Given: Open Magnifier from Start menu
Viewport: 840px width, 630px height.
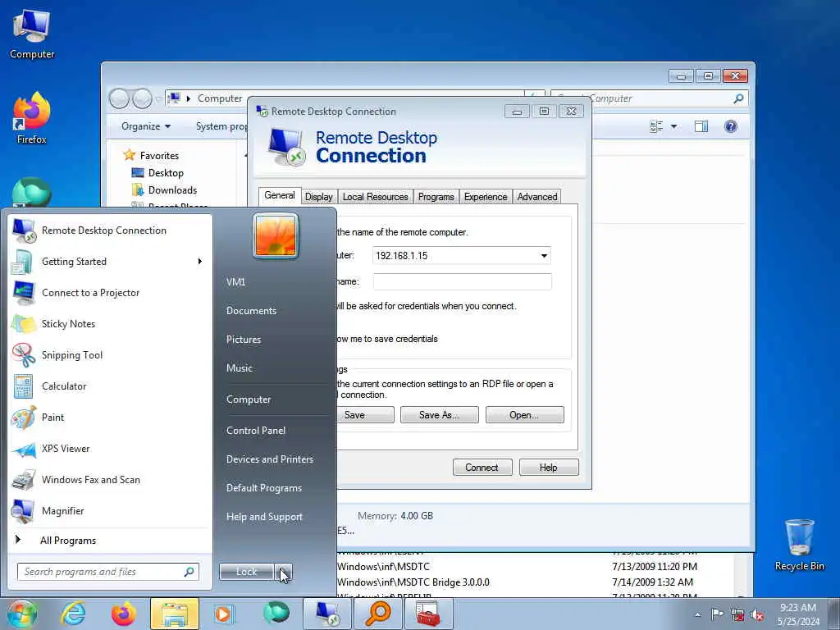Looking at the screenshot, I should pyautogui.click(x=110, y=510).
